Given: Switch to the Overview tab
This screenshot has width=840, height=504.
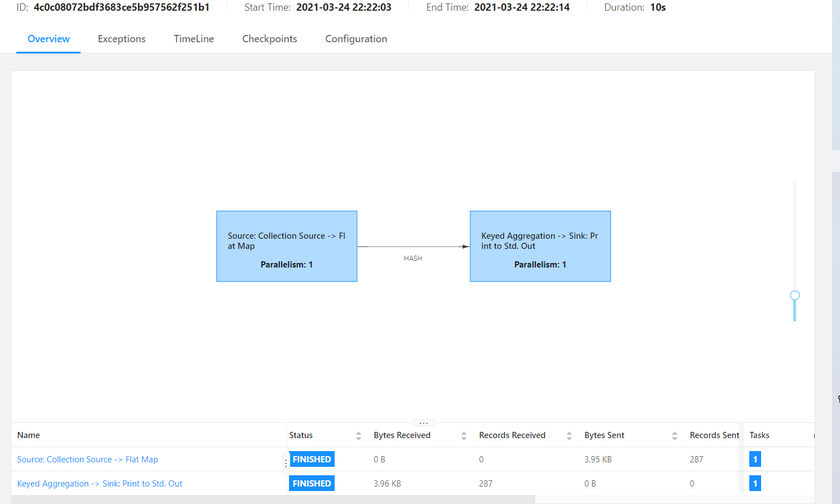Looking at the screenshot, I should click(x=48, y=39).
